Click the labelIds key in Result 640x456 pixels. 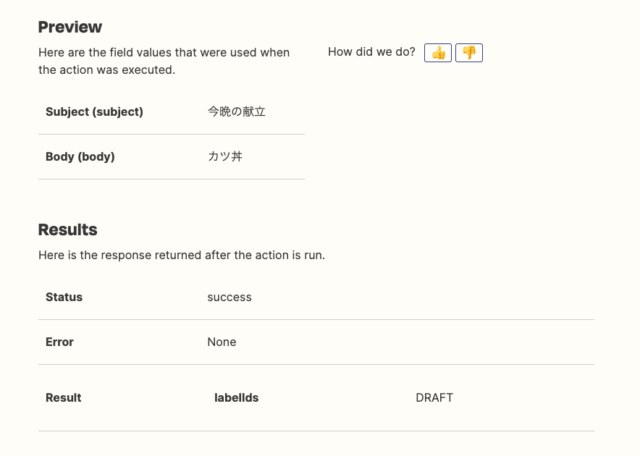pos(236,398)
